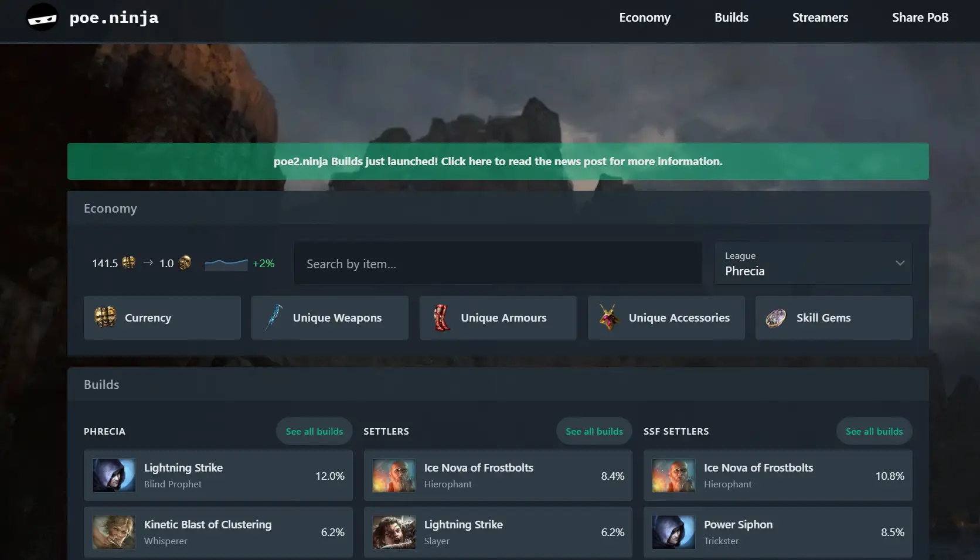980x560 pixels.
Task: Click the poe.ninja ninja logo icon
Action: click(42, 18)
